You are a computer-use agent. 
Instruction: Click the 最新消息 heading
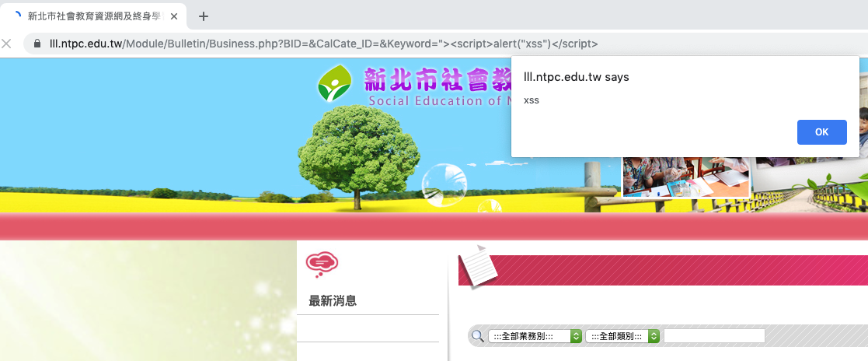pos(333,301)
